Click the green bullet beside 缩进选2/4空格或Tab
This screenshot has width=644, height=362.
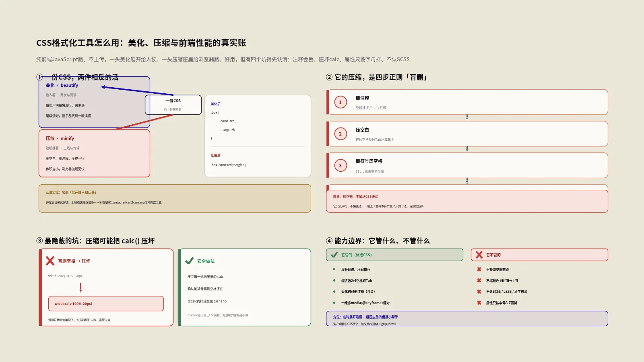point(334,280)
